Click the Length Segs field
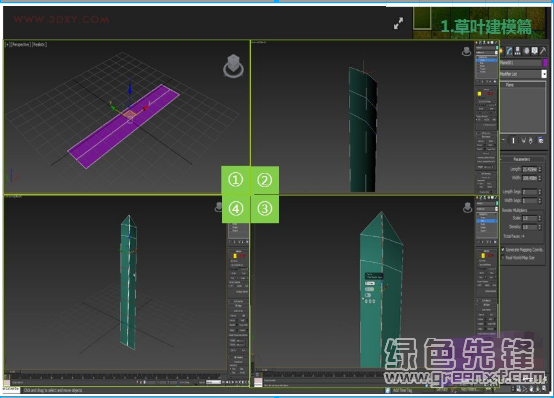554x398 pixels. (x=530, y=192)
